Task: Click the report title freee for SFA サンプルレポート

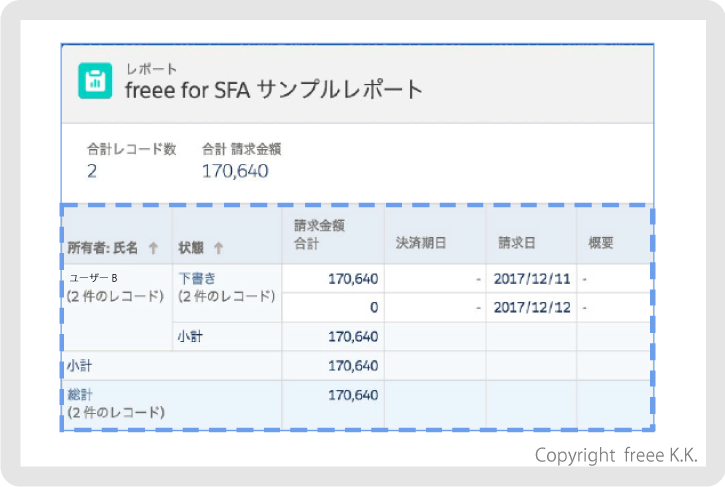Action: (x=274, y=89)
